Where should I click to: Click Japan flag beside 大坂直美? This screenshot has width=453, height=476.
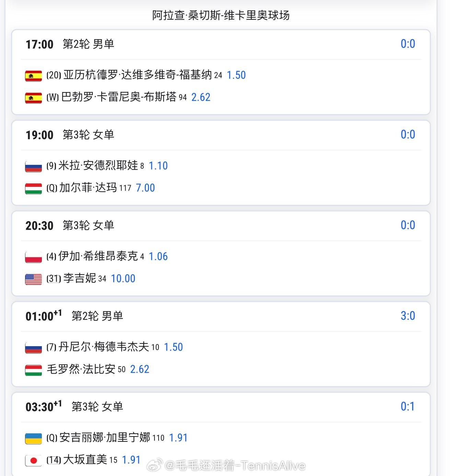click(x=33, y=461)
